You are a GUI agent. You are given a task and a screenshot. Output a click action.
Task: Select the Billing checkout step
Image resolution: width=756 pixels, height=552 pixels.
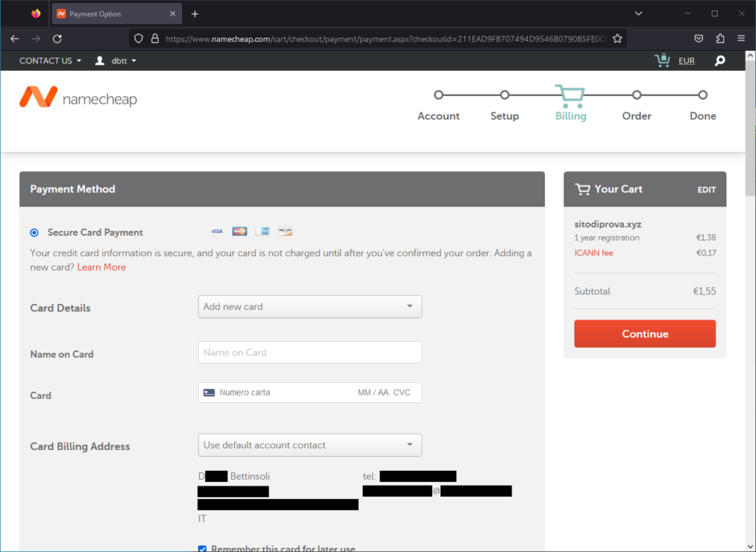coord(571,103)
